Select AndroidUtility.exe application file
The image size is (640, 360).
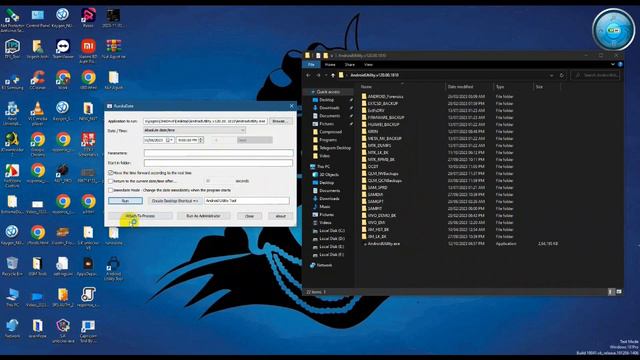(x=384, y=244)
